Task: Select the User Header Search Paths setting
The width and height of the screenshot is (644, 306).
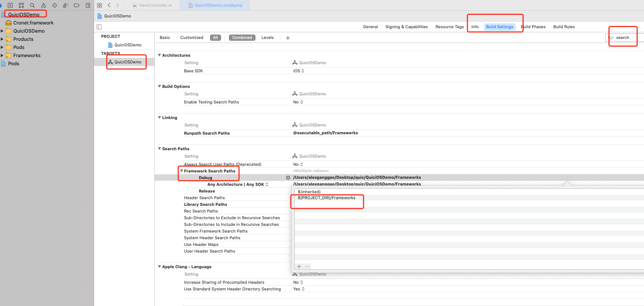Action: coord(210,251)
